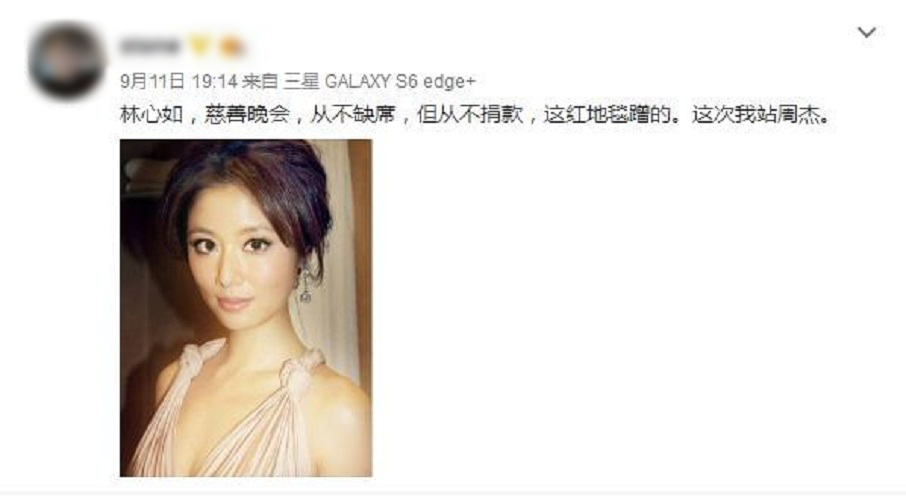
Task: Open the post's dropdown arrow menu
Action: 866,32
